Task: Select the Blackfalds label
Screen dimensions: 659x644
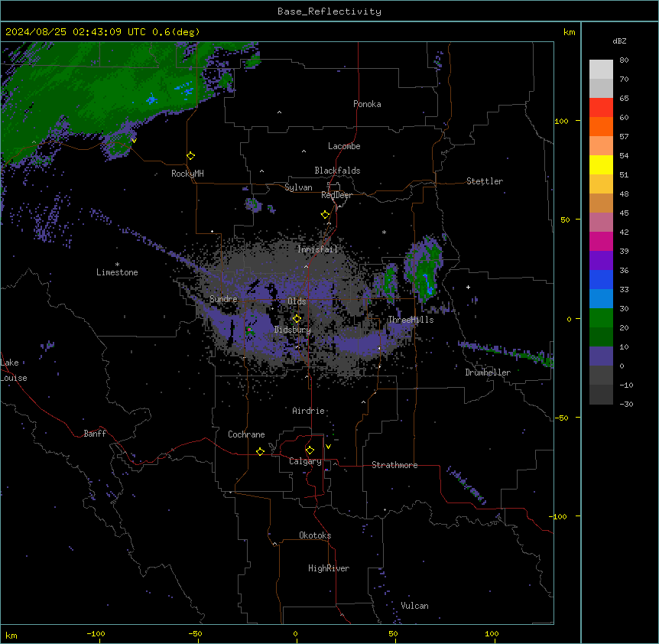Action: (x=337, y=171)
